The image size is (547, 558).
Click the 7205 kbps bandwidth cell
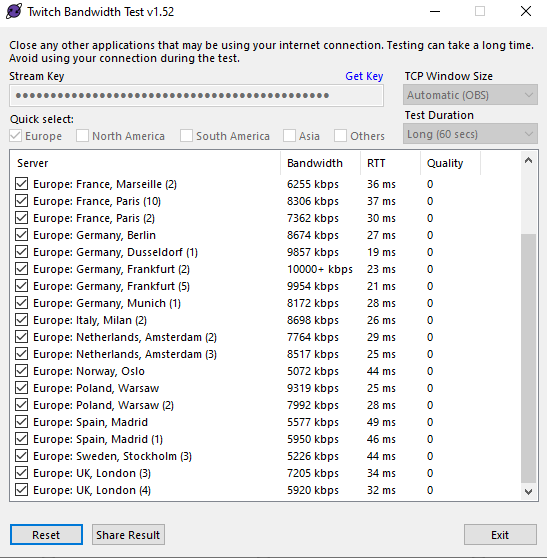click(313, 473)
